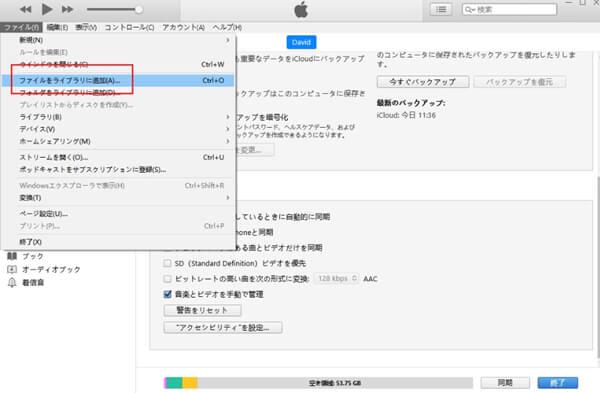Click the previous track rewind button
The width and height of the screenshot is (600, 393).
(x=26, y=10)
